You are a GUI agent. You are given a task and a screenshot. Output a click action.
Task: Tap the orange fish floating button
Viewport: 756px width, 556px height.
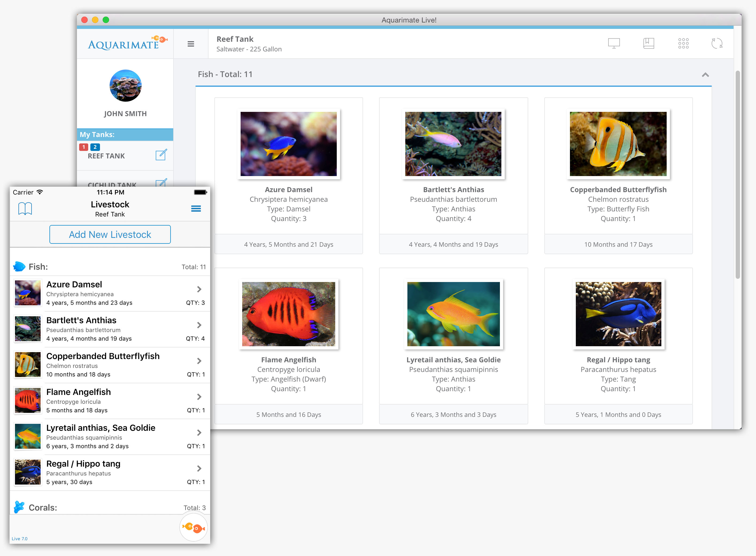pyautogui.click(x=193, y=527)
